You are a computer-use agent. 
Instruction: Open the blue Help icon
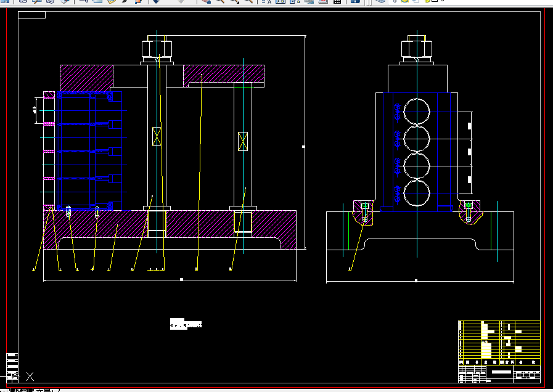tap(354, 1)
